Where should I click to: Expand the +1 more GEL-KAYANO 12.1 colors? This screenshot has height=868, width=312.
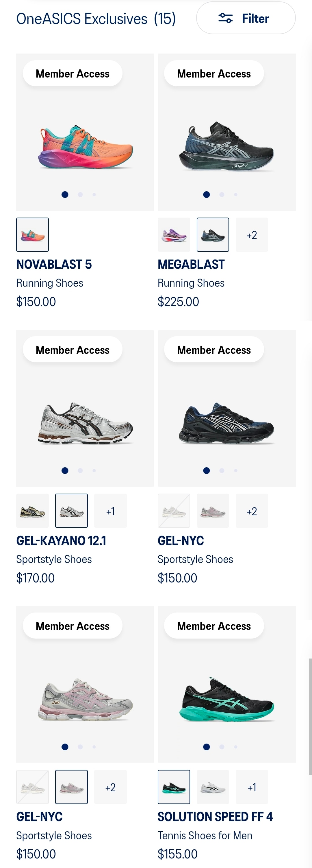pos(110,511)
